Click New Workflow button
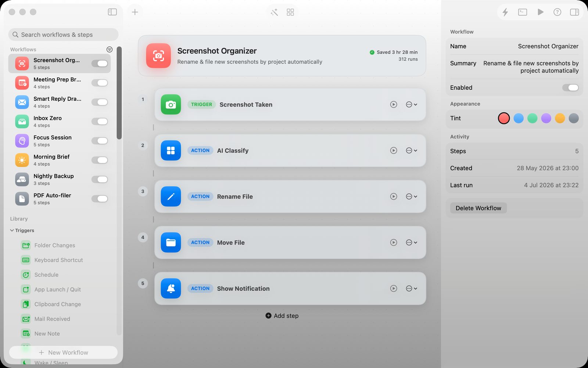The width and height of the screenshot is (588, 368). 63,353
